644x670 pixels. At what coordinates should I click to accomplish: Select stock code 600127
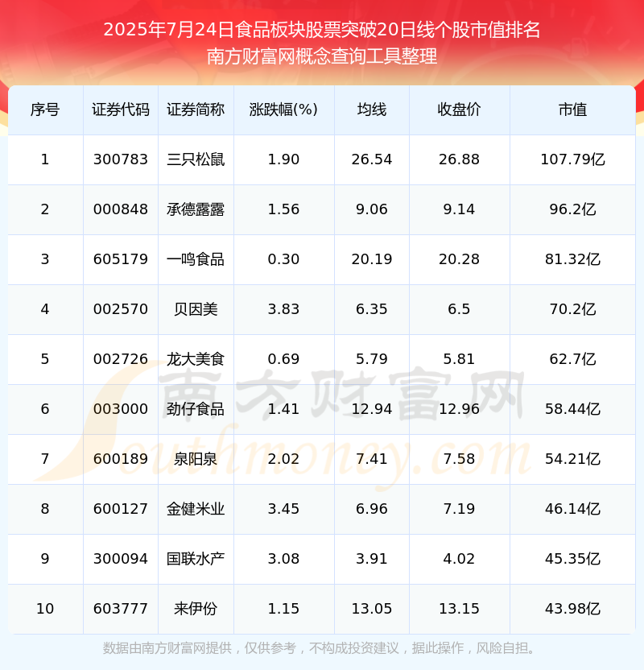[x=121, y=509]
